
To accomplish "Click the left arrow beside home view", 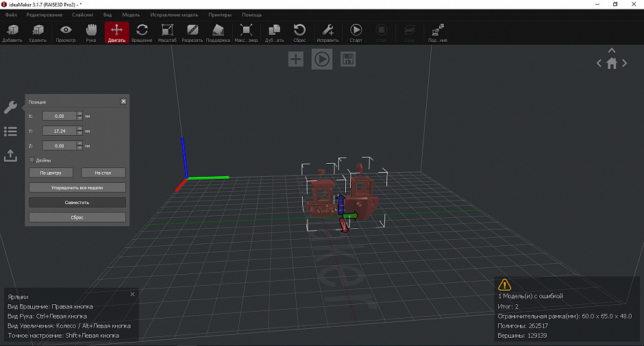I will click(599, 63).
